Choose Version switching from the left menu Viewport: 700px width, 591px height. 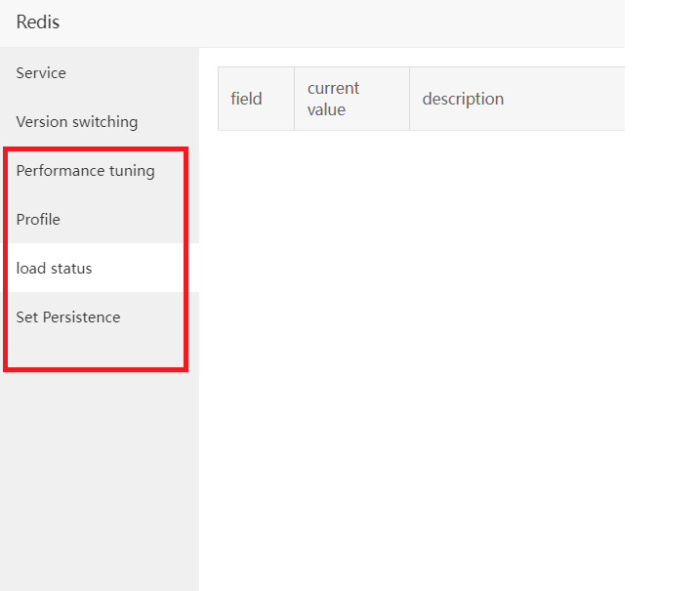[x=77, y=122]
